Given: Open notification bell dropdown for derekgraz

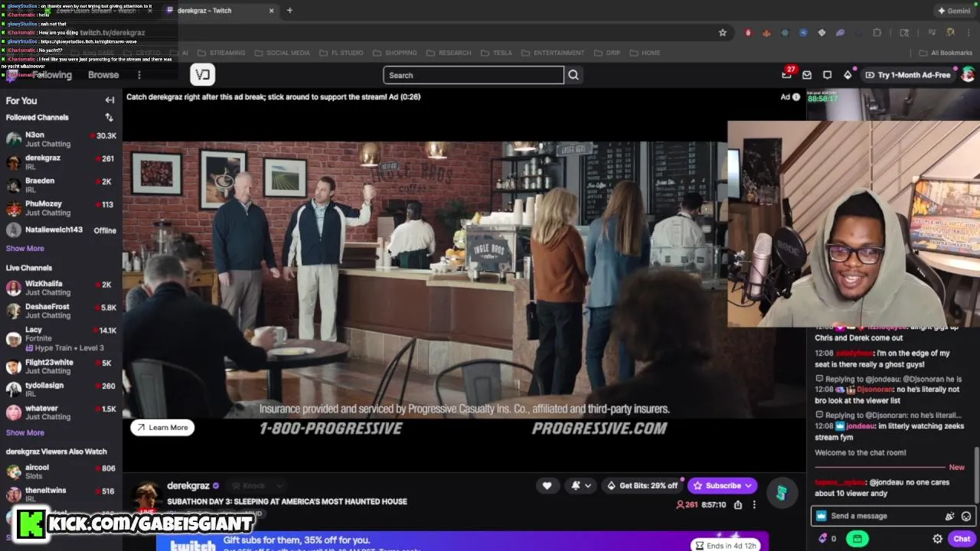Looking at the screenshot, I should click(581, 485).
